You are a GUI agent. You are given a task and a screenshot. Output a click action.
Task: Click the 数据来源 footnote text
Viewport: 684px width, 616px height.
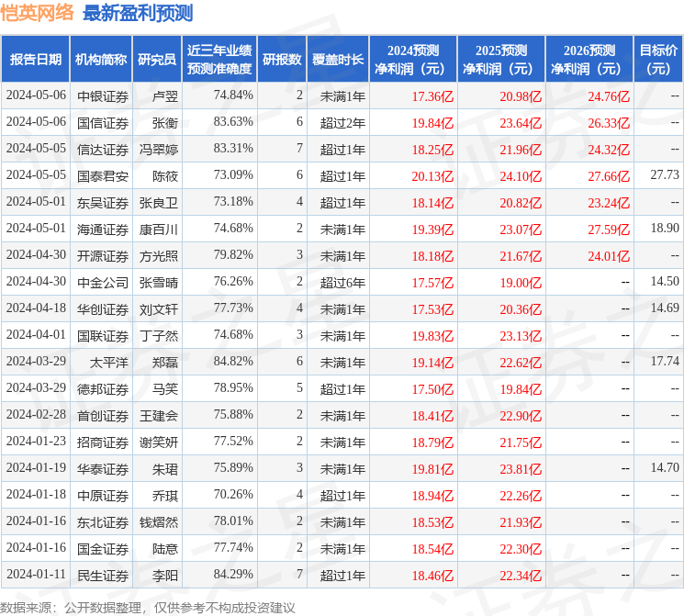[x=148, y=608]
